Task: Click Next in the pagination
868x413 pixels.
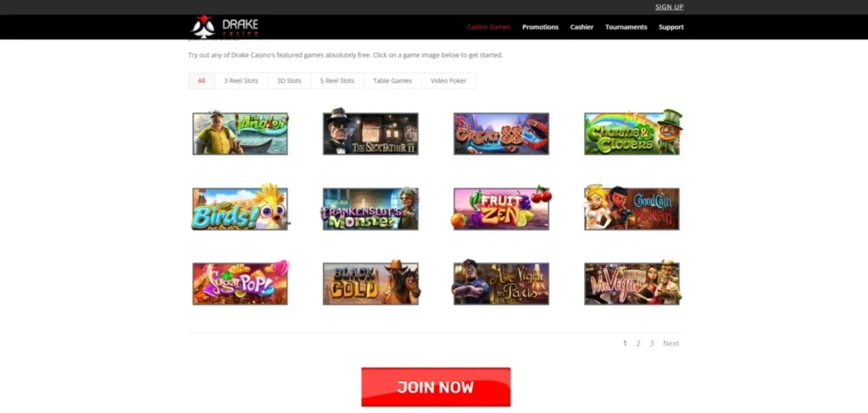Action: point(671,343)
